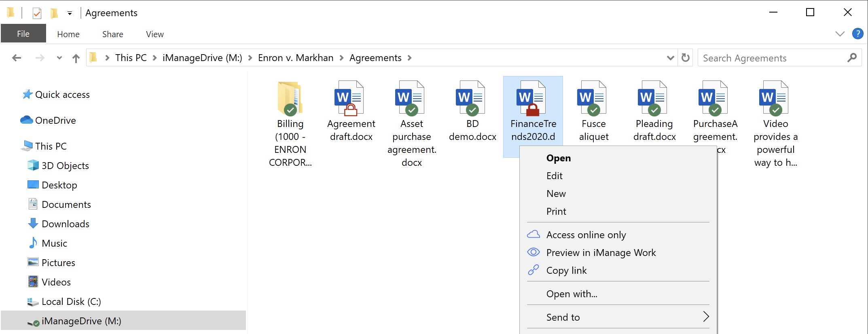Screen dimensions: 868x334
Task: Select iManageDrive (M:) in sidebar
Action: click(123, 321)
